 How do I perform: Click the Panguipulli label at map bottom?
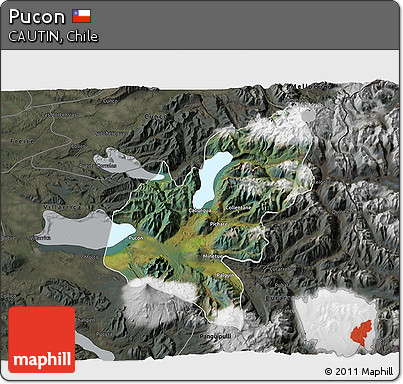tap(215, 336)
